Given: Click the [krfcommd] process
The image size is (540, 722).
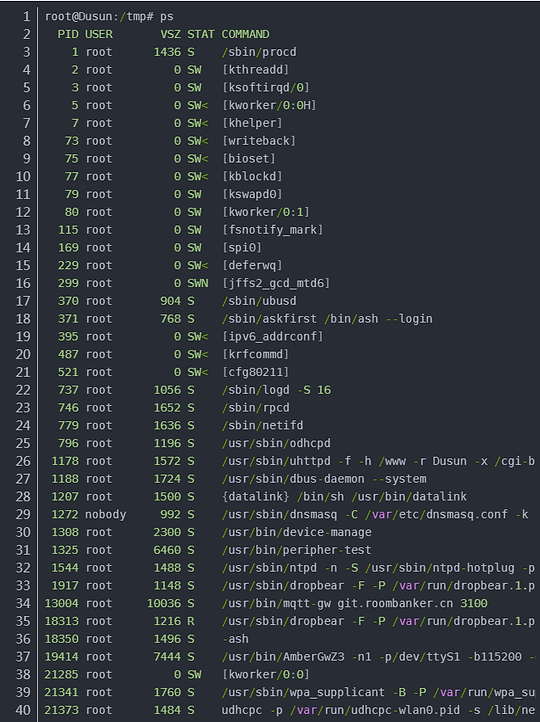Looking at the screenshot, I should pyautogui.click(x=255, y=355).
